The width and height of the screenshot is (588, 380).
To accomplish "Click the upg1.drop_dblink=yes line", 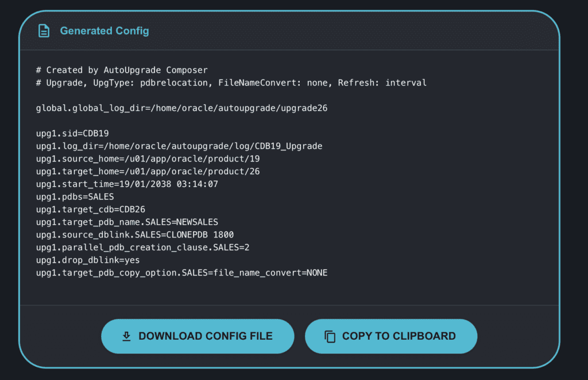I will point(88,260).
